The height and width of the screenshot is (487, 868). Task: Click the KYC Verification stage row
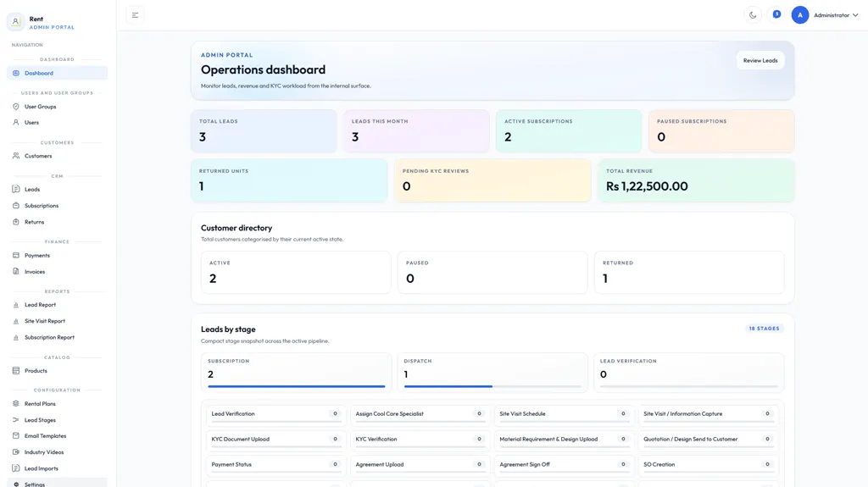pyautogui.click(x=420, y=440)
